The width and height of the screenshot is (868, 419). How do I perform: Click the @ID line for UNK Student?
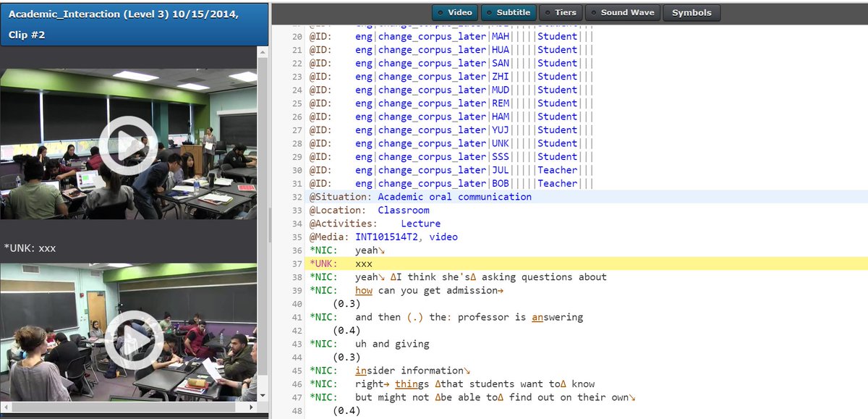(451, 143)
